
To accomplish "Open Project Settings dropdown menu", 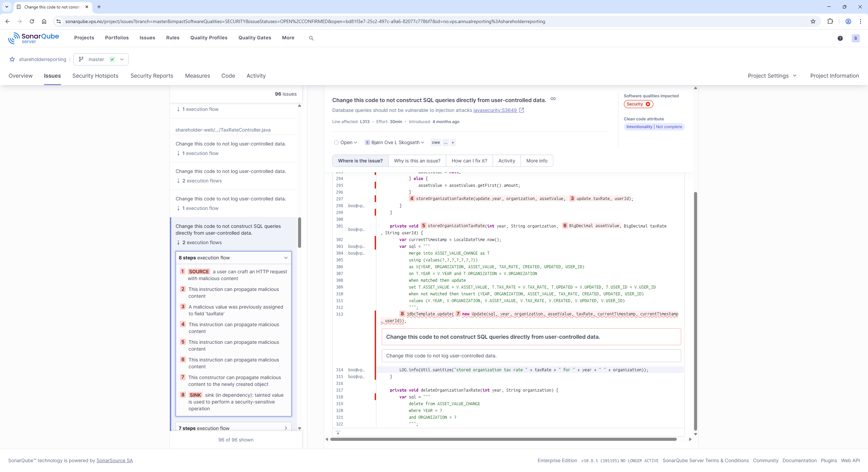I will click(772, 76).
